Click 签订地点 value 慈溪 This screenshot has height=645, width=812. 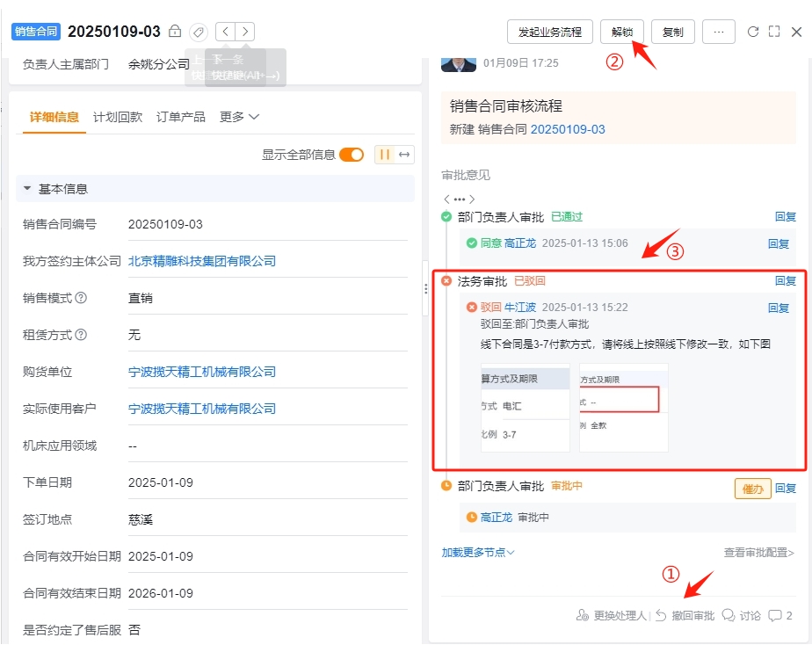(141, 519)
